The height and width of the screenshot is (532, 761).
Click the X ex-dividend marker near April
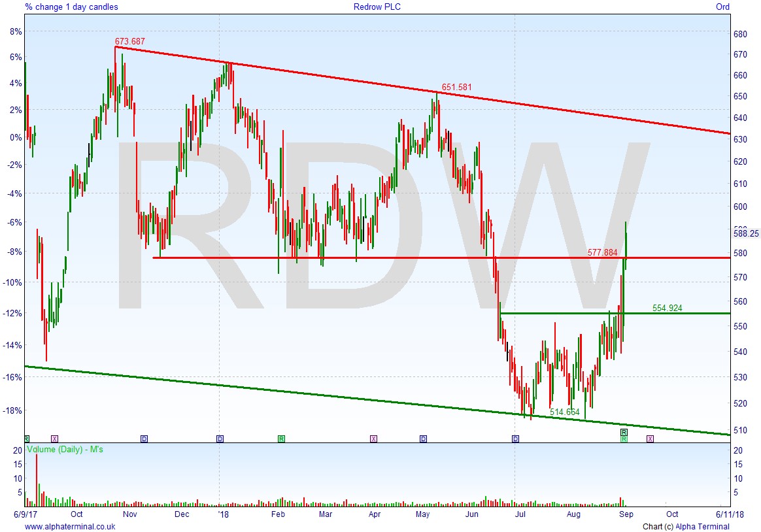pos(373,439)
